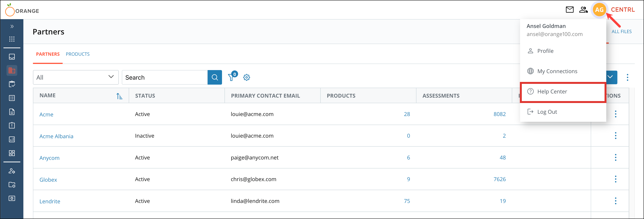Click the AG user avatar
Viewport: 644px width, 219px height.
(x=599, y=10)
